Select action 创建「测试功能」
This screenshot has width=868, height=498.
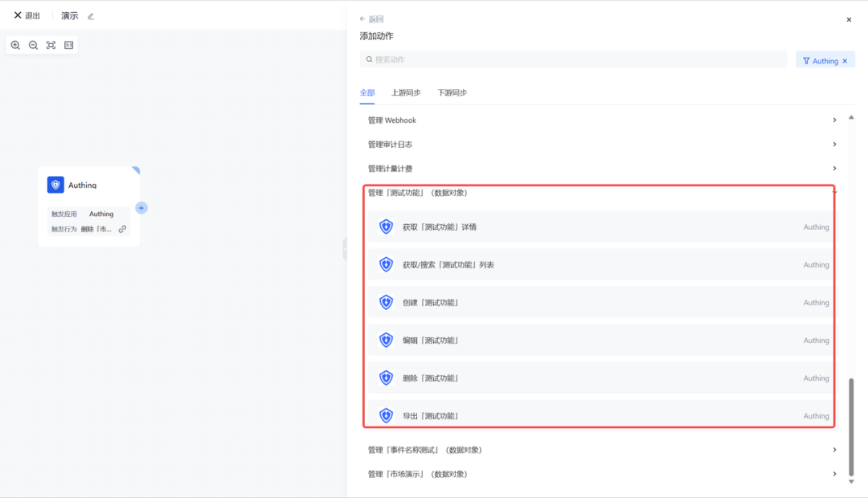[x=602, y=302]
